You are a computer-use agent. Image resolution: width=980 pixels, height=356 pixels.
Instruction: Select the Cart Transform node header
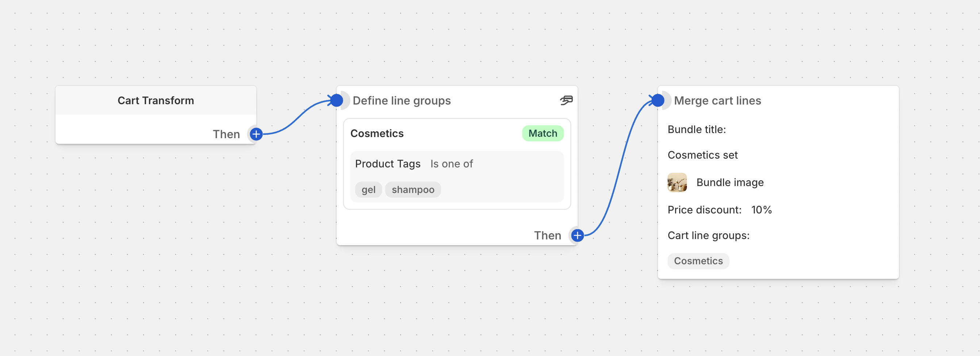tap(156, 101)
